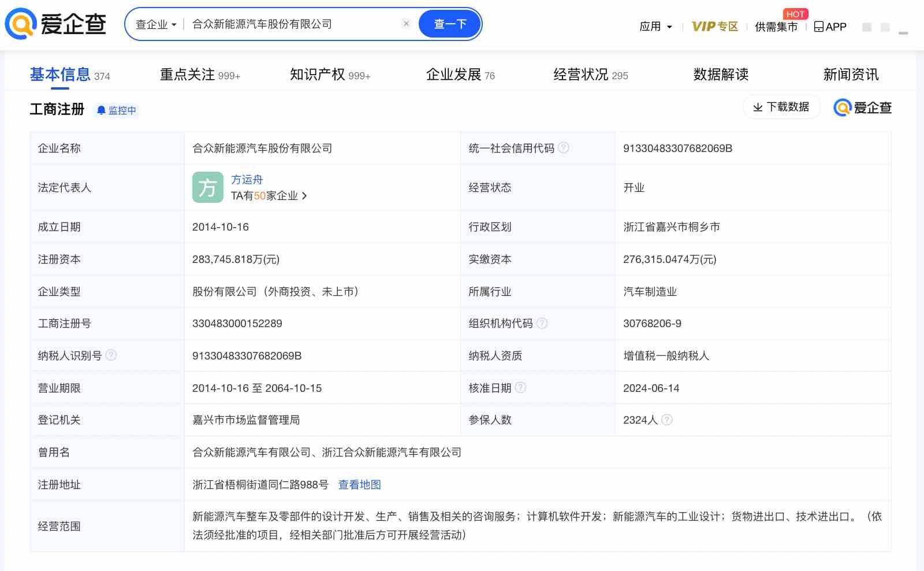Open the 查看地图 map link

click(x=359, y=484)
